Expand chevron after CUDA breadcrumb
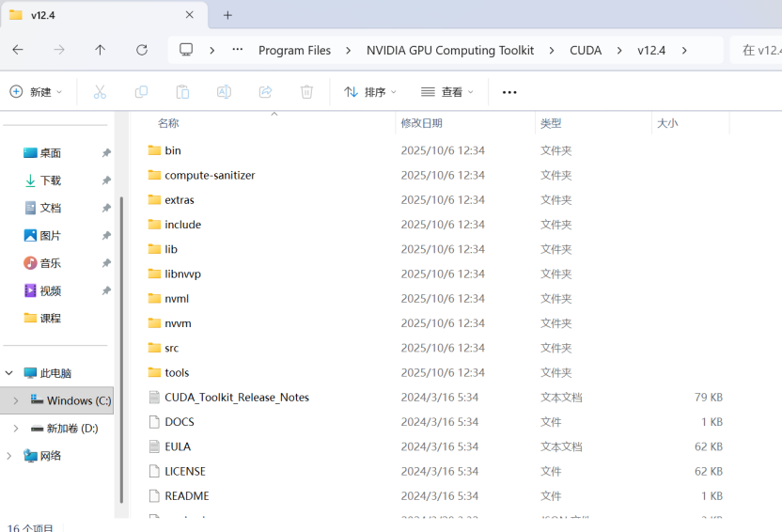Viewport: 782px width, 532px height. point(619,51)
